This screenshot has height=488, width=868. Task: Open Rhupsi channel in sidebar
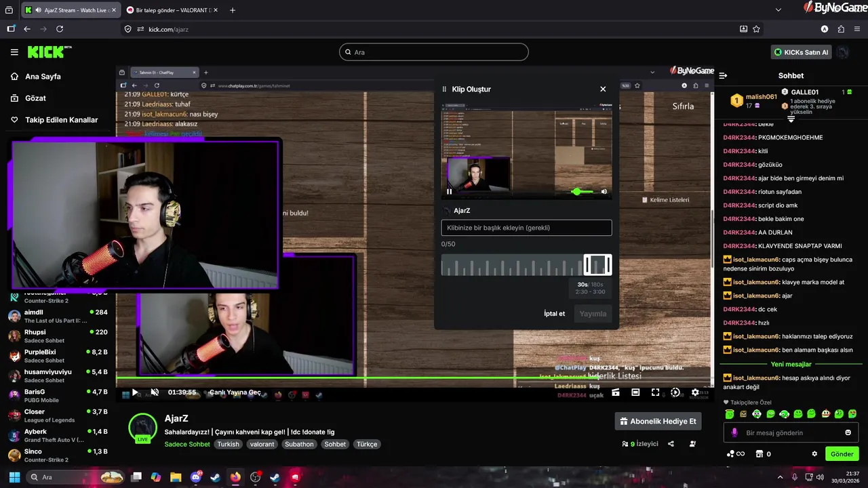58,336
